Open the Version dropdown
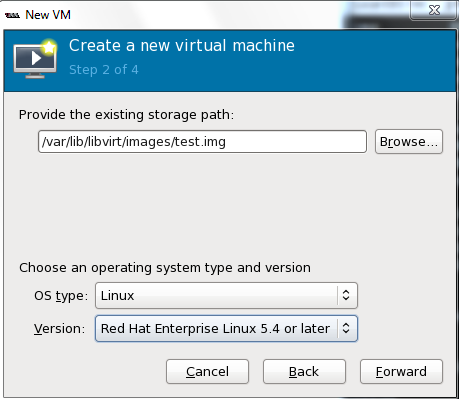 pos(226,328)
